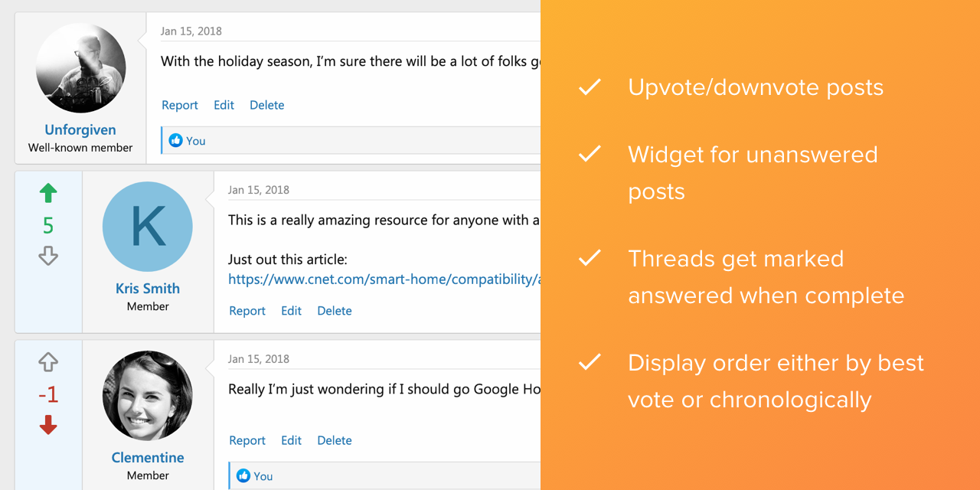Open Unforgiven's profile avatar
This screenshot has width=980, height=490.
80,69
